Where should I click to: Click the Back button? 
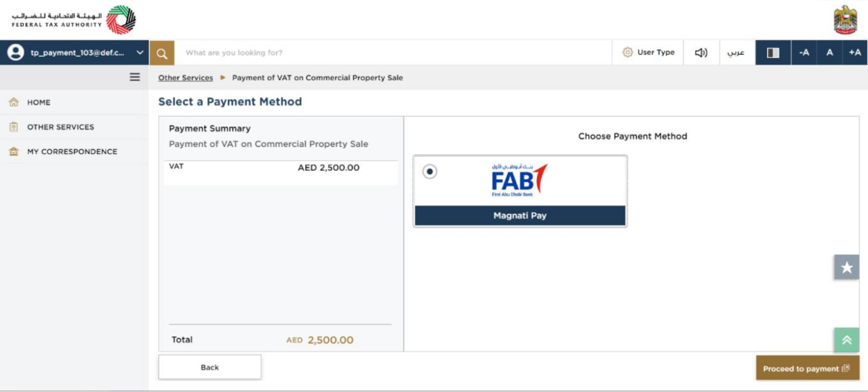(210, 367)
